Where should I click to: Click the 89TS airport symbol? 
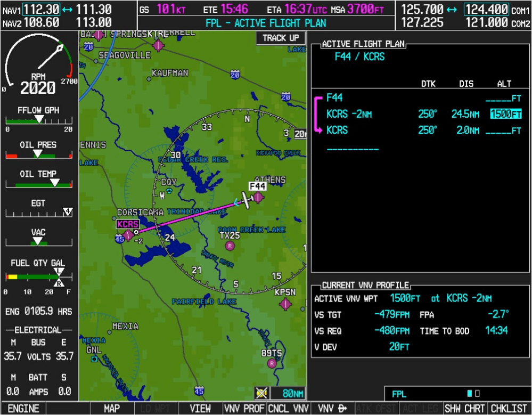[x=272, y=363]
